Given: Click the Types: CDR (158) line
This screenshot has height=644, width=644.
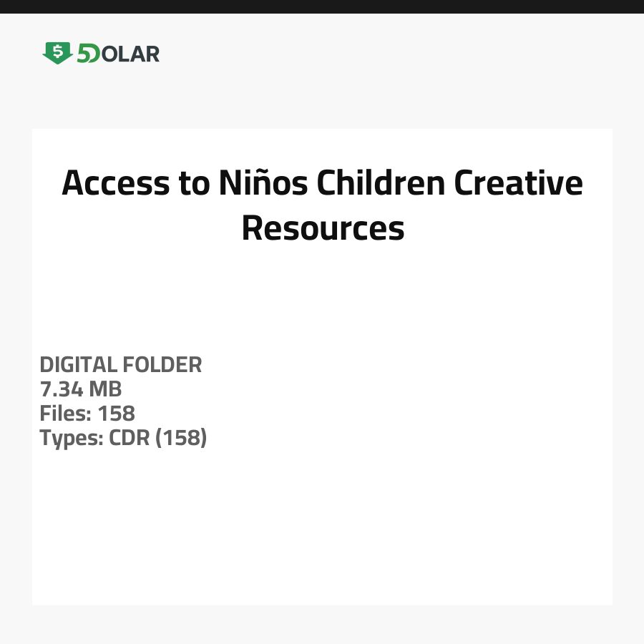Looking at the screenshot, I should [122, 438].
